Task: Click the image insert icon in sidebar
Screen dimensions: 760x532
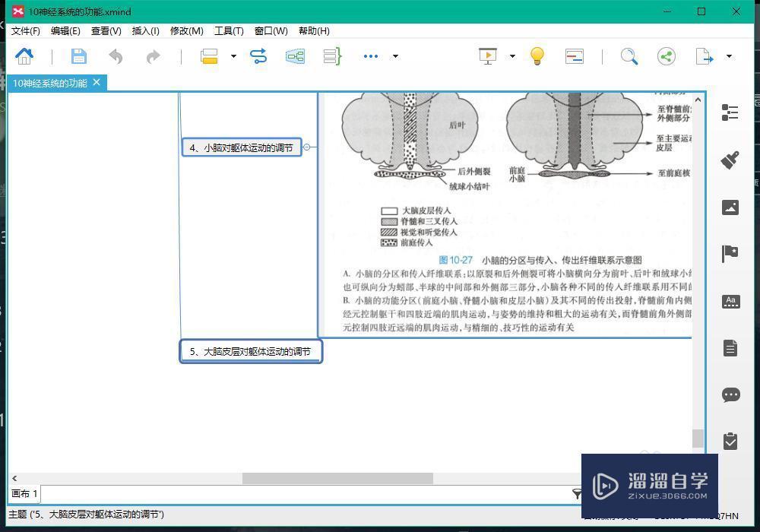Action: (x=730, y=207)
